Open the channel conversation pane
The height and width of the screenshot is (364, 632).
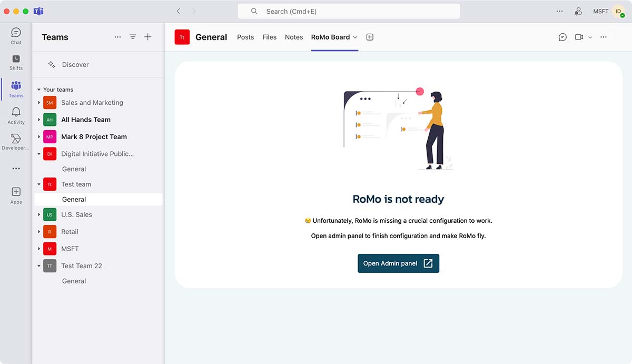click(562, 37)
